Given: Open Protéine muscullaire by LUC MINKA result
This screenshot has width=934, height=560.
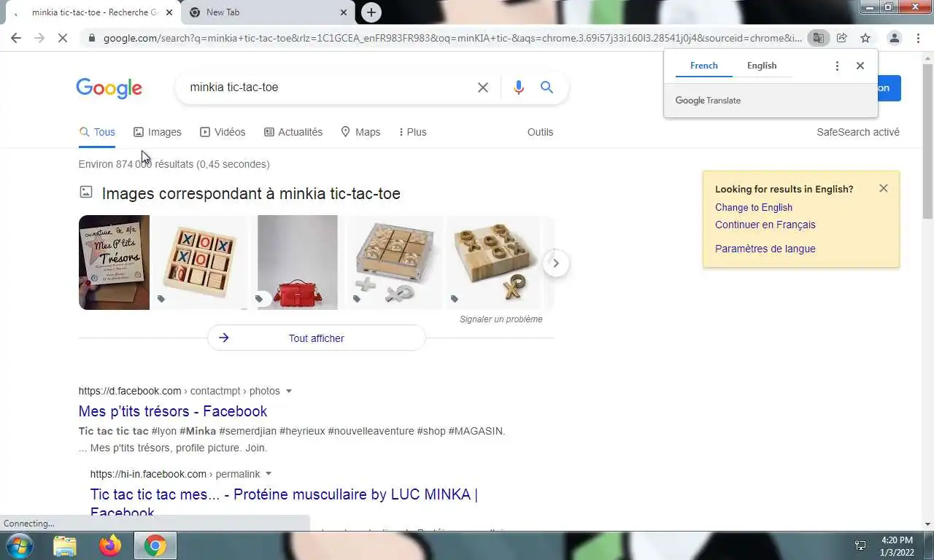Looking at the screenshot, I should [284, 503].
